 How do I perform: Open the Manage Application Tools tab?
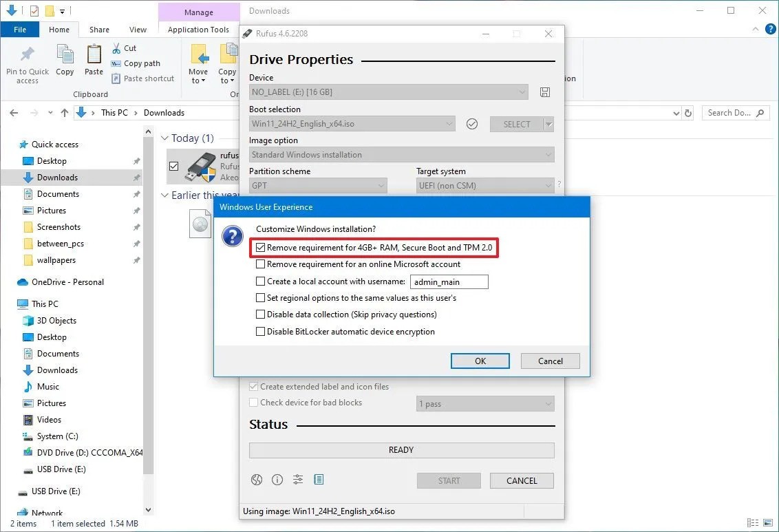click(198, 30)
